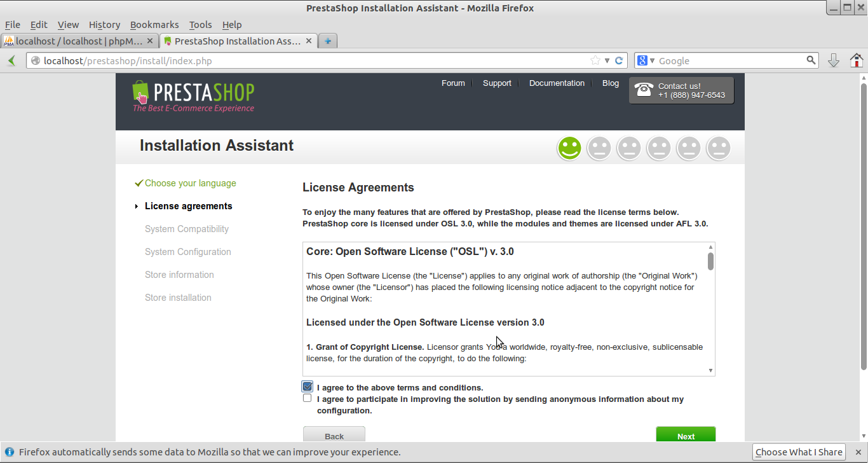The width and height of the screenshot is (868, 463).
Task: Click the license box scroll down arrow
Action: pyautogui.click(x=710, y=370)
